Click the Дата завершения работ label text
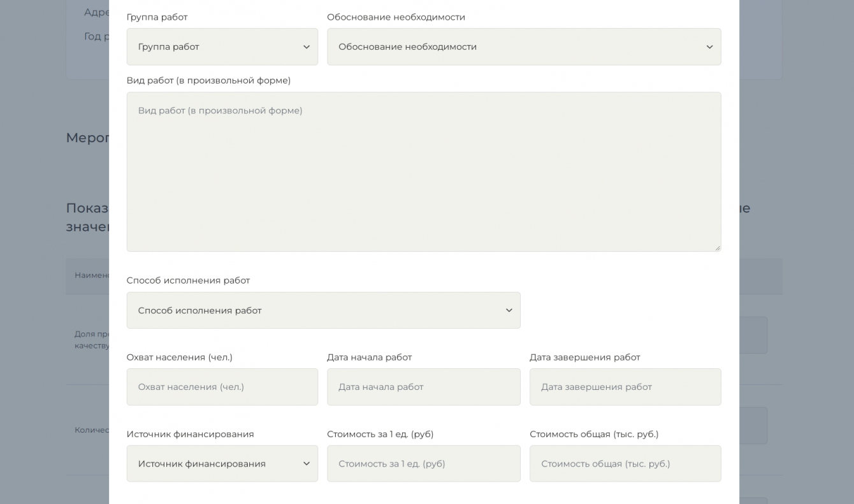Viewport: 854px width, 504px height. tap(584, 357)
